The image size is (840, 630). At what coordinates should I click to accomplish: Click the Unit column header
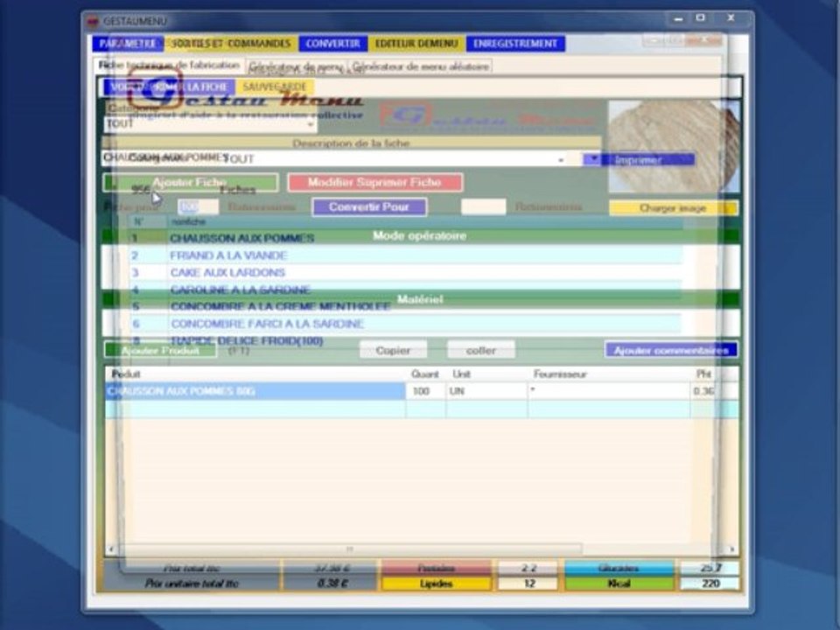486,374
